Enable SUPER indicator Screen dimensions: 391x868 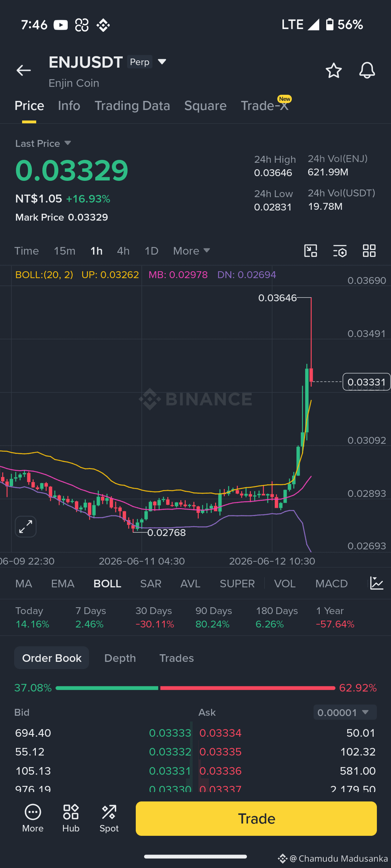click(x=237, y=583)
